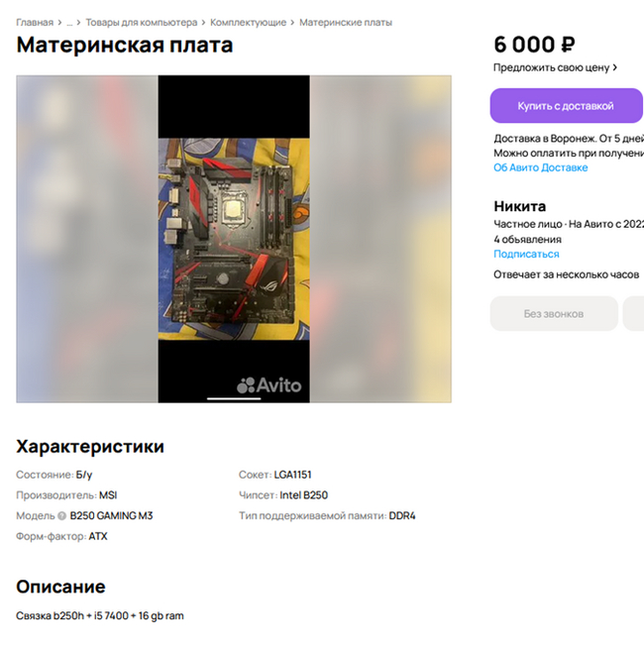Click the partially visible button beside Без звонков
This screenshot has height=651, width=644.
pyautogui.click(x=634, y=314)
